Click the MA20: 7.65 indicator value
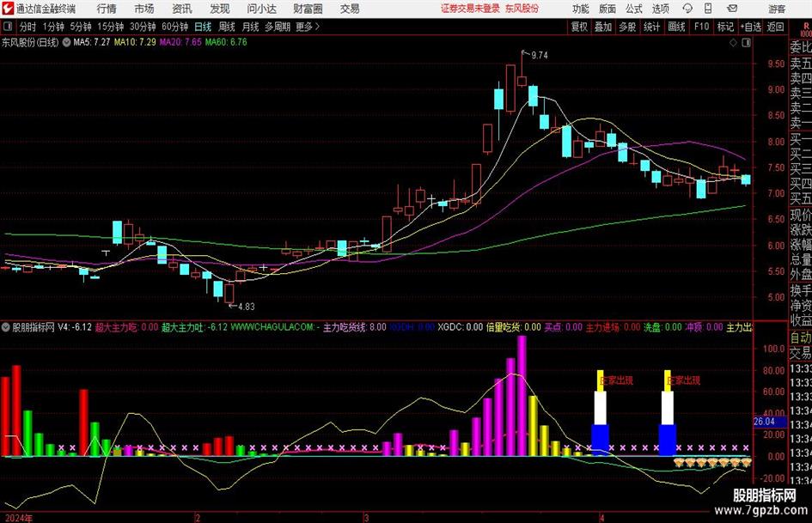Viewport: 812px width, 523px height. coord(180,42)
